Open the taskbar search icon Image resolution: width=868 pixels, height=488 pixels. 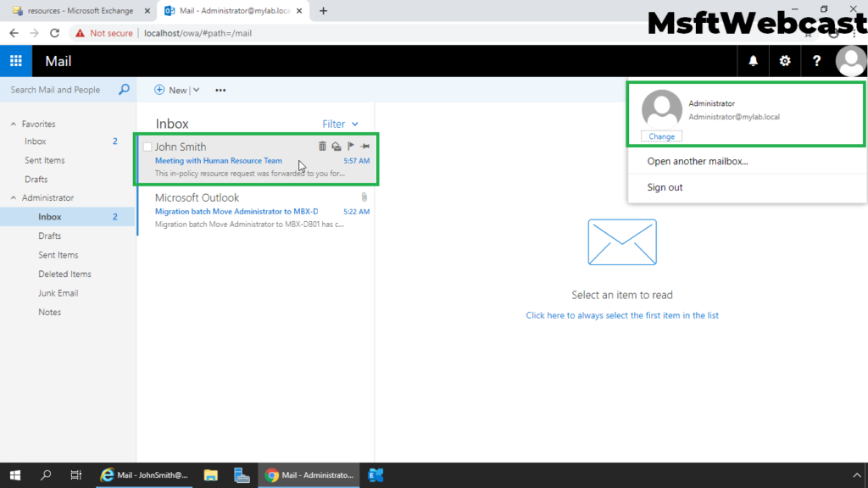tap(46, 475)
